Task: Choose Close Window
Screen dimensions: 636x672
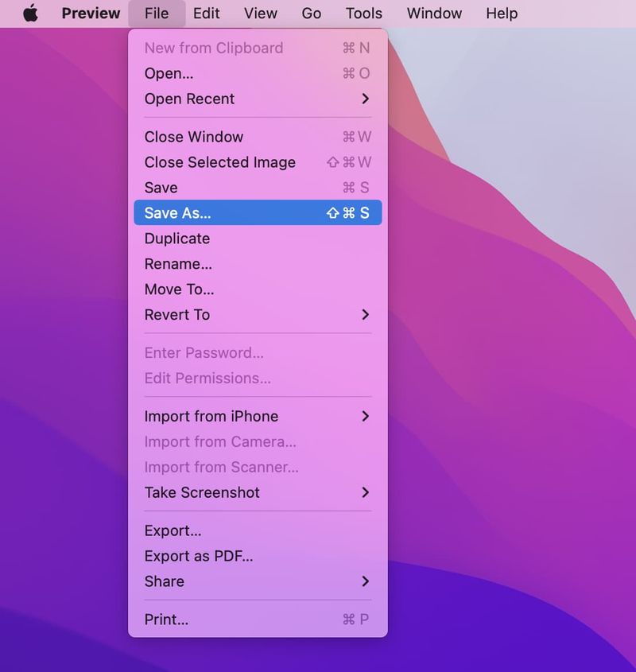Action: click(258, 137)
